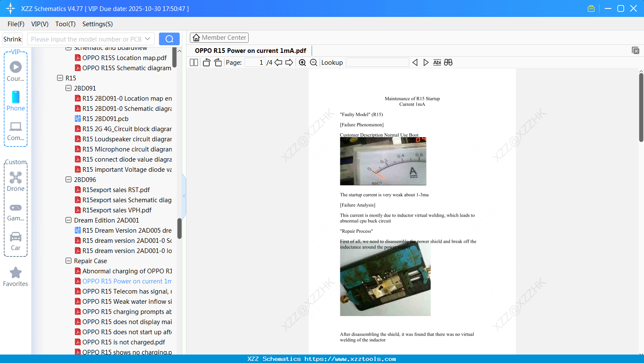The image size is (644, 363).
Task: Open the Courses category in the sidebar
Action: 16,71
